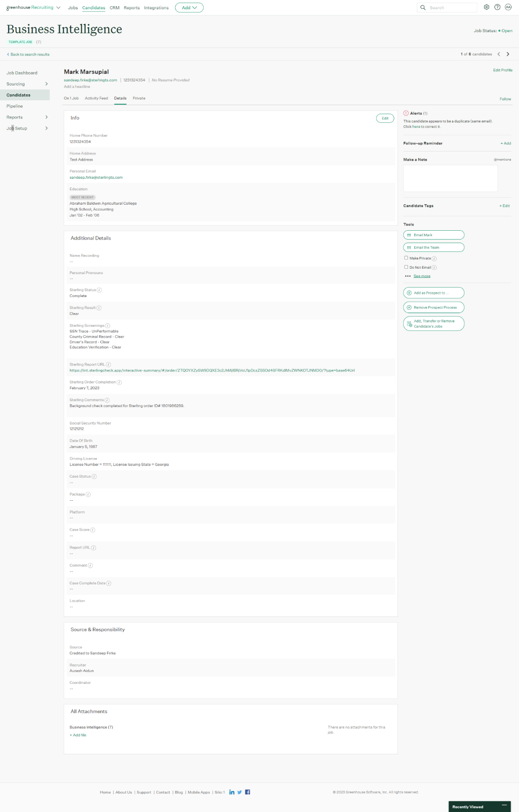Viewport: 519px width, 812px height.
Task: Click the search magnifier icon
Action: pos(423,7)
